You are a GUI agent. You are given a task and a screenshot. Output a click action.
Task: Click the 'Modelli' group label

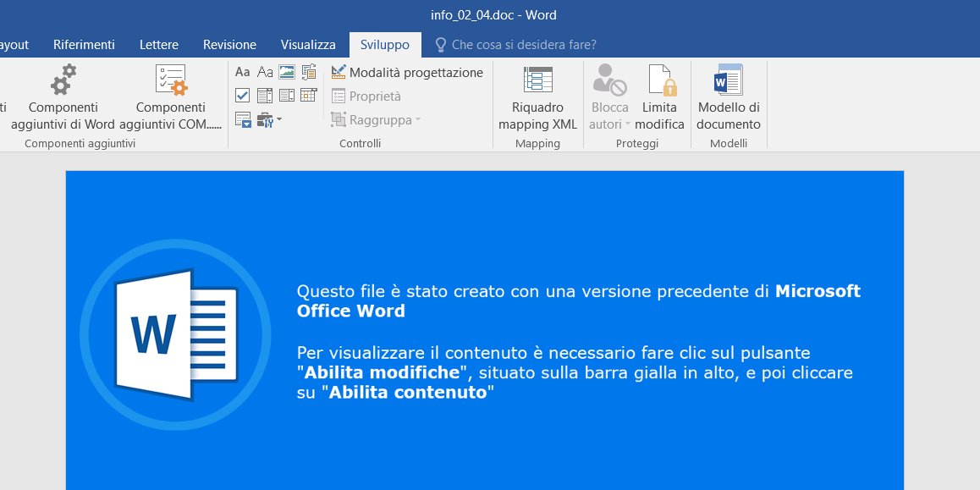(x=729, y=144)
